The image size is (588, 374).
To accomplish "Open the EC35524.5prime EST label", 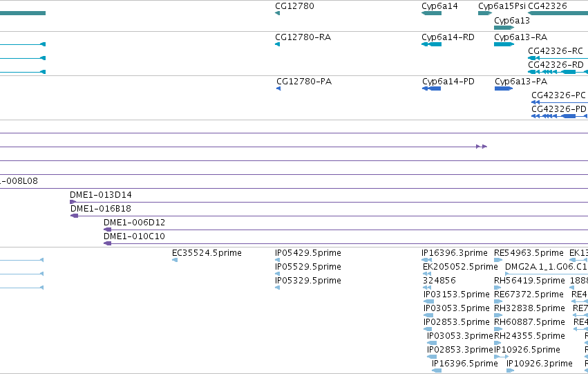I will coord(207,253).
